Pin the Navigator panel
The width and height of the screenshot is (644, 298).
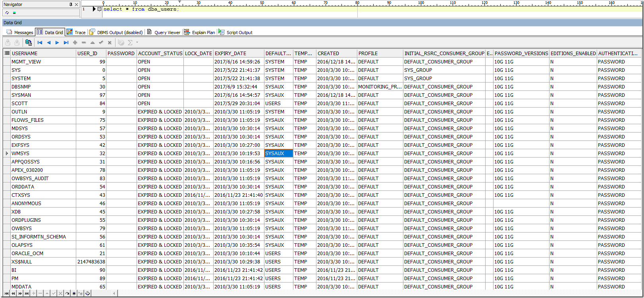coord(71,4)
